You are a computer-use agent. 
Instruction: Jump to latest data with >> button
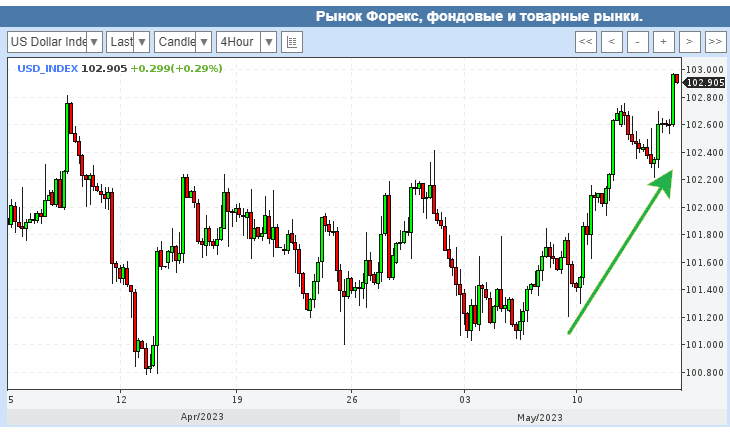[x=715, y=42]
